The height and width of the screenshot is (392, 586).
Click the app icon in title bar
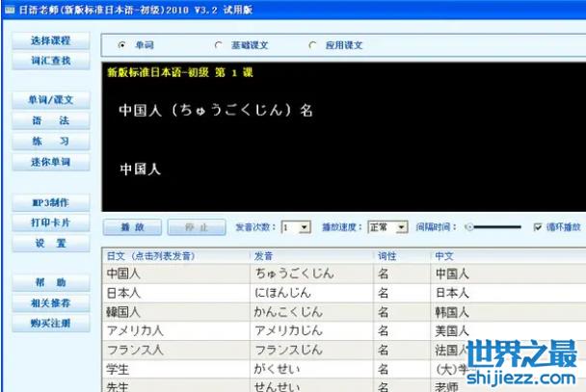point(9,9)
